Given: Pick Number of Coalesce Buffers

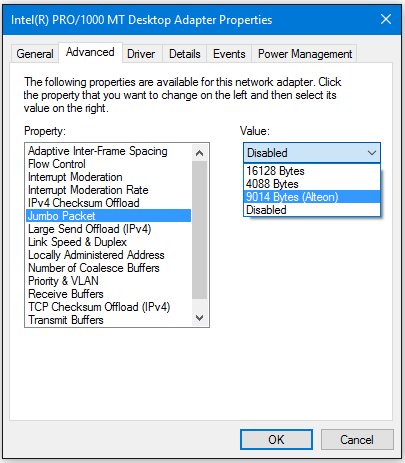Looking at the screenshot, I should (x=108, y=268).
